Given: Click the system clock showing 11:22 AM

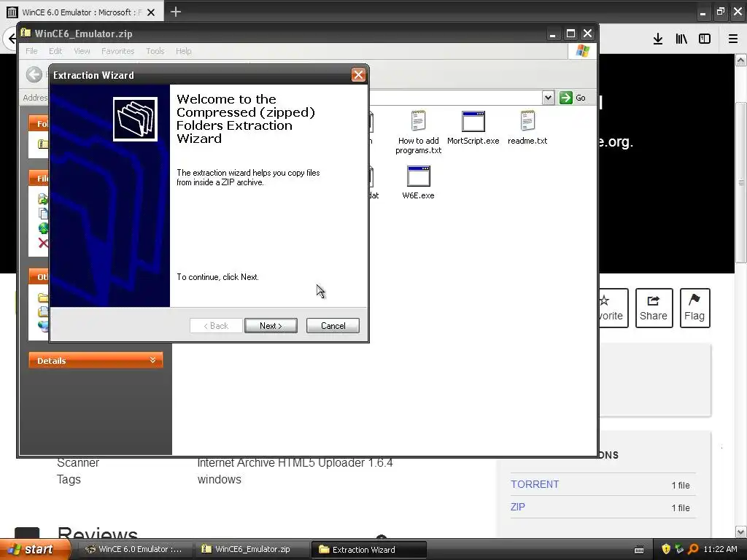Looking at the screenshot, I should click(720, 549).
